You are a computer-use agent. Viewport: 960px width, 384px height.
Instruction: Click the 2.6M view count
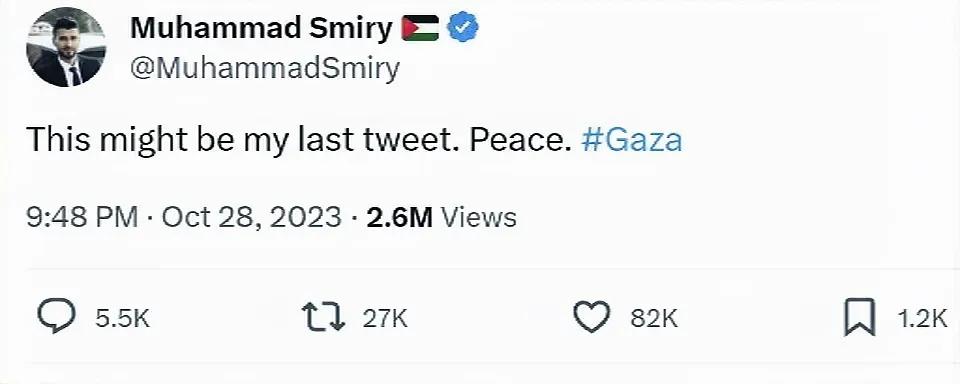coord(399,217)
